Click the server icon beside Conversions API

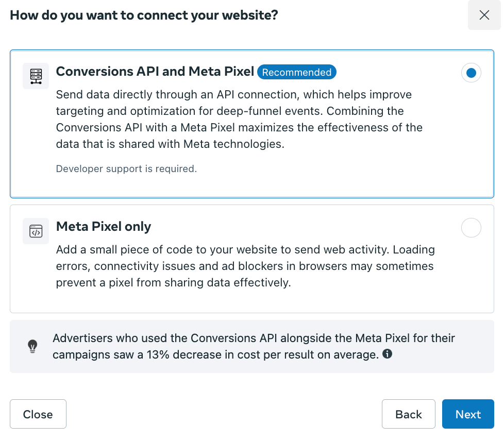pos(36,76)
